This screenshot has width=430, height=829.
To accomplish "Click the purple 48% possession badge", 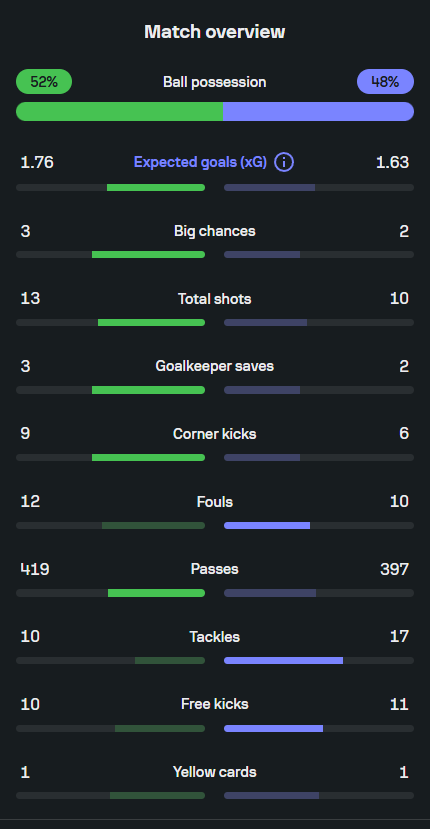I will (x=386, y=82).
